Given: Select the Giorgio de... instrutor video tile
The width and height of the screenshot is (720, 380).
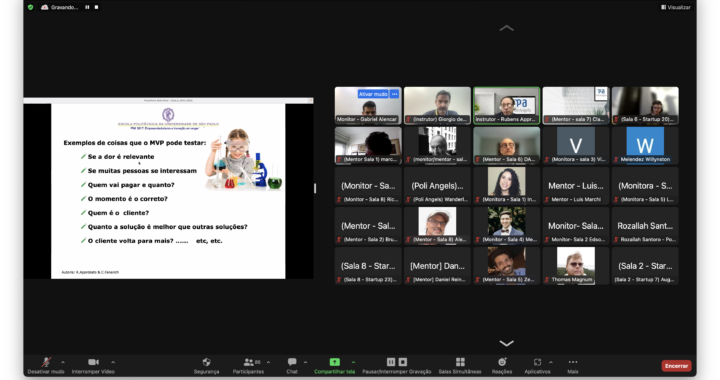Looking at the screenshot, I should pos(437,106).
